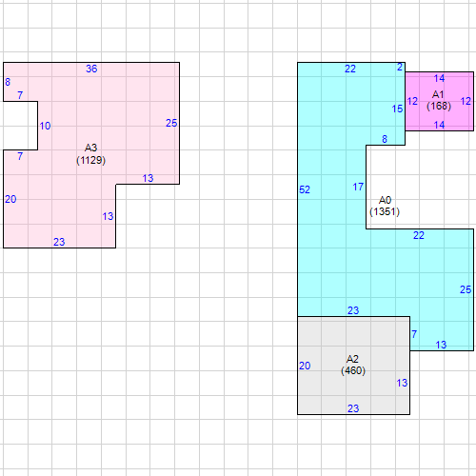Select the 14 dimension at bottom of A1
The height and width of the screenshot is (476, 476).
pos(439,125)
